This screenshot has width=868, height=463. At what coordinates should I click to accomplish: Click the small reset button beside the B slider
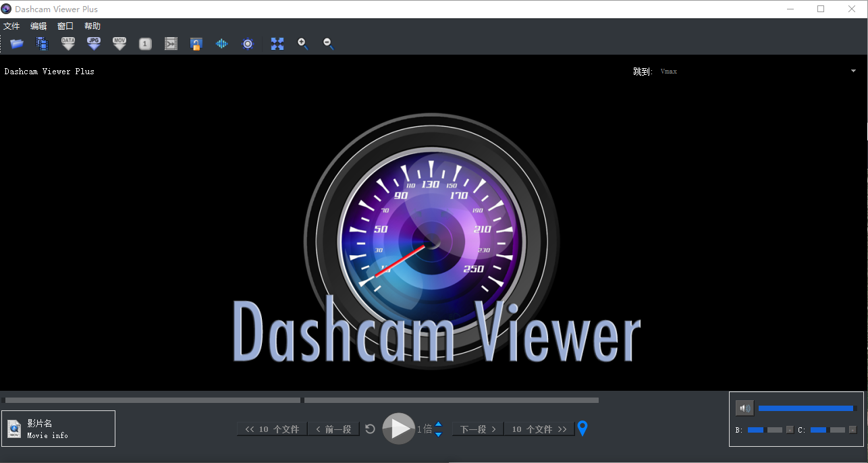[x=790, y=430]
